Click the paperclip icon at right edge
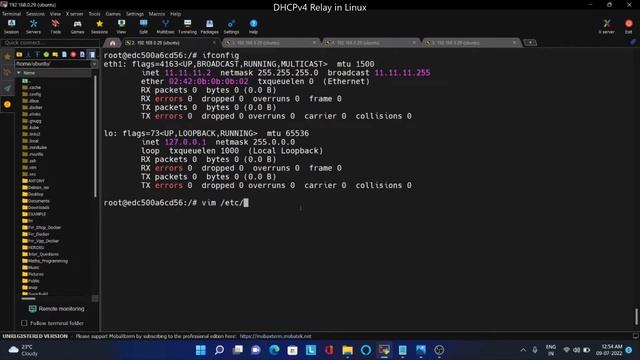Screen dimensions: 640x360 pos(632,42)
